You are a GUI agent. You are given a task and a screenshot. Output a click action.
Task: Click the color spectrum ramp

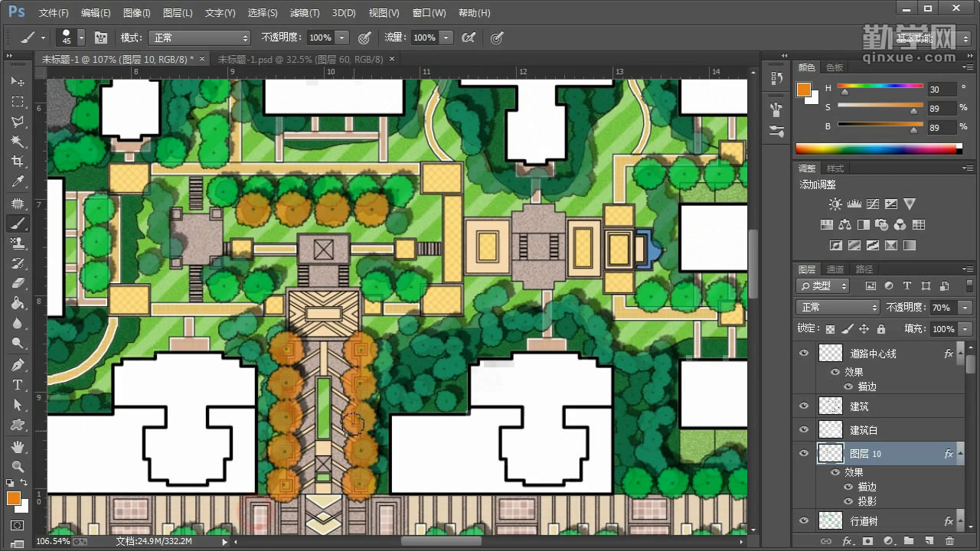878,148
